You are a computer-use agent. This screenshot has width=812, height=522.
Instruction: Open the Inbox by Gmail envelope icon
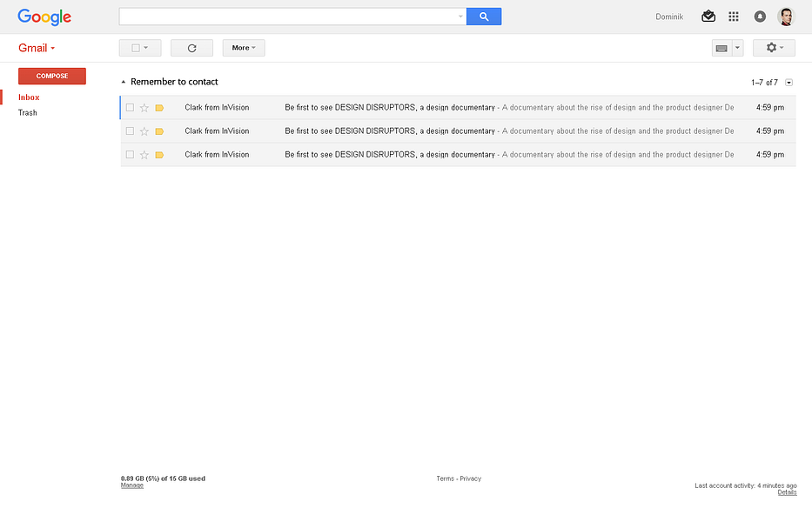point(708,17)
